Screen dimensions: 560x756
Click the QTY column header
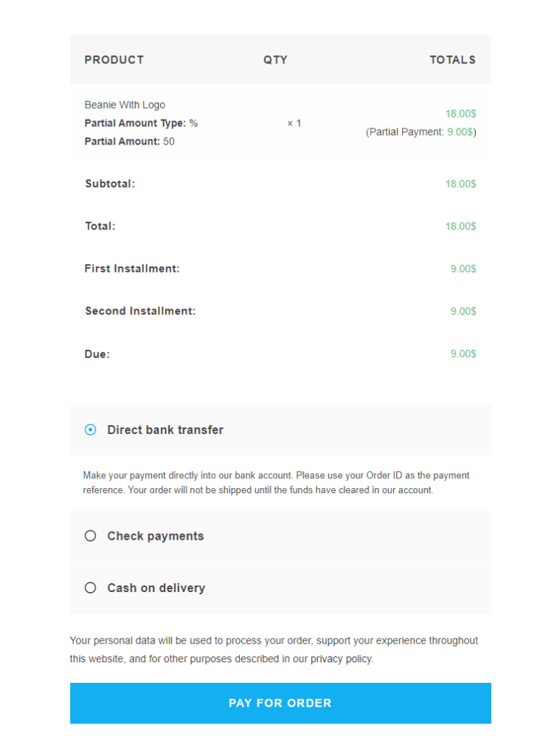[275, 60]
